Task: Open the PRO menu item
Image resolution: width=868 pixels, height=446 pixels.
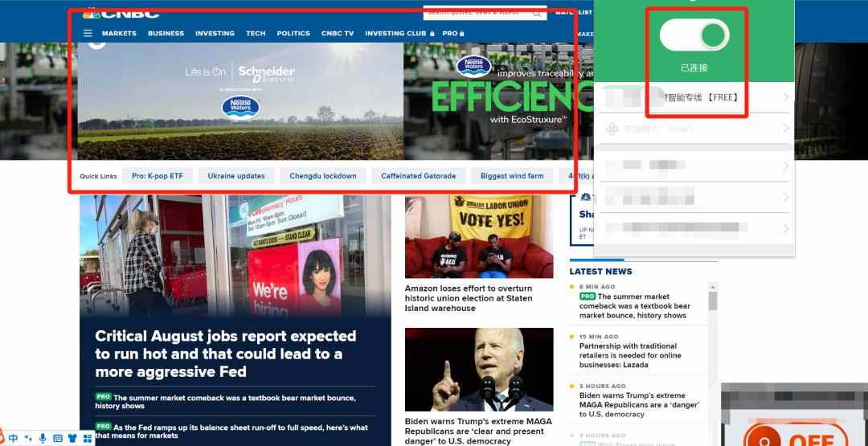Action: [x=452, y=33]
